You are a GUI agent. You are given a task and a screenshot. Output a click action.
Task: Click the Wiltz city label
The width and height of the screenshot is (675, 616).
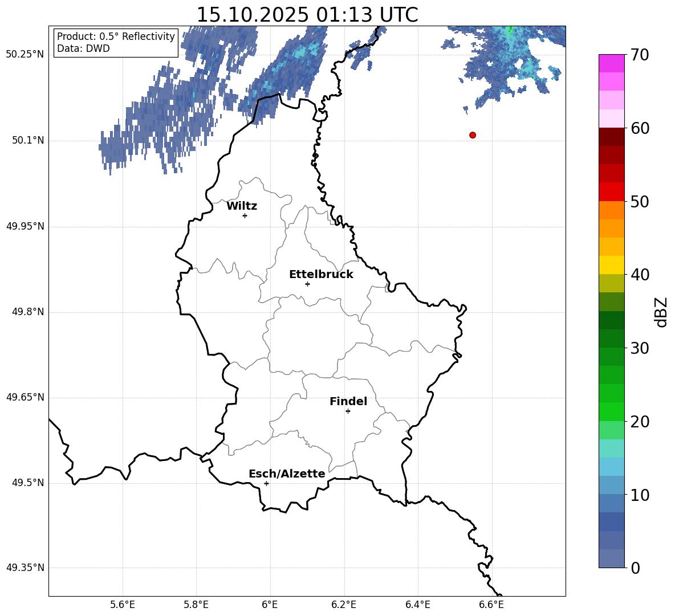pyautogui.click(x=242, y=206)
